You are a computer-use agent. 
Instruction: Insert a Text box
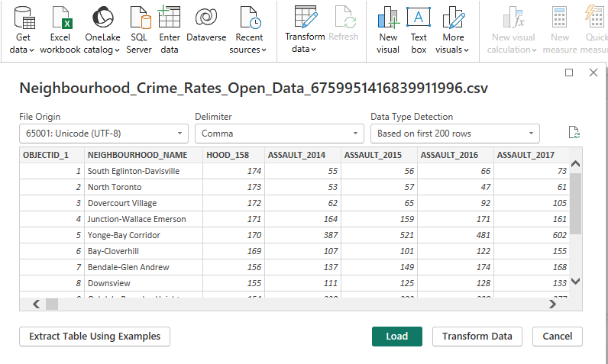pos(418,29)
